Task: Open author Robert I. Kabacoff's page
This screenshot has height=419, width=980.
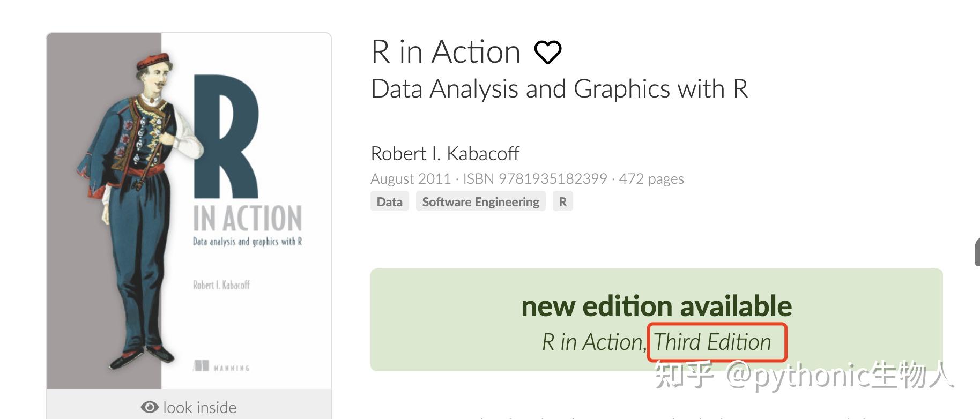Action: pyautogui.click(x=445, y=154)
